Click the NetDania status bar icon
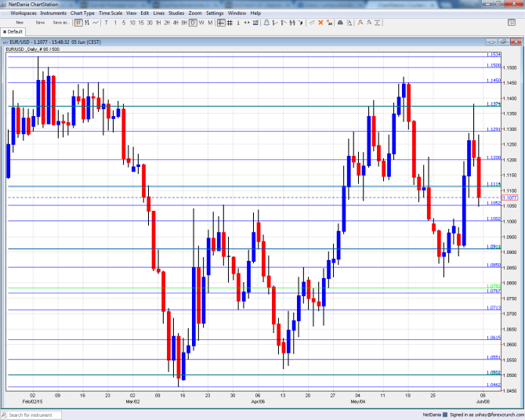Viewport: 525px width, 420px height. pyautogui.click(x=445, y=415)
